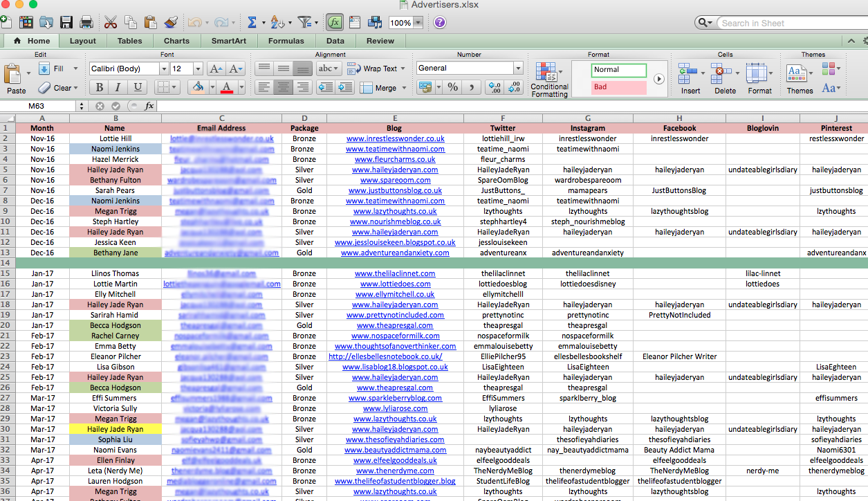The height and width of the screenshot is (501, 868).
Task: Align cell text to top
Action: [x=264, y=69]
